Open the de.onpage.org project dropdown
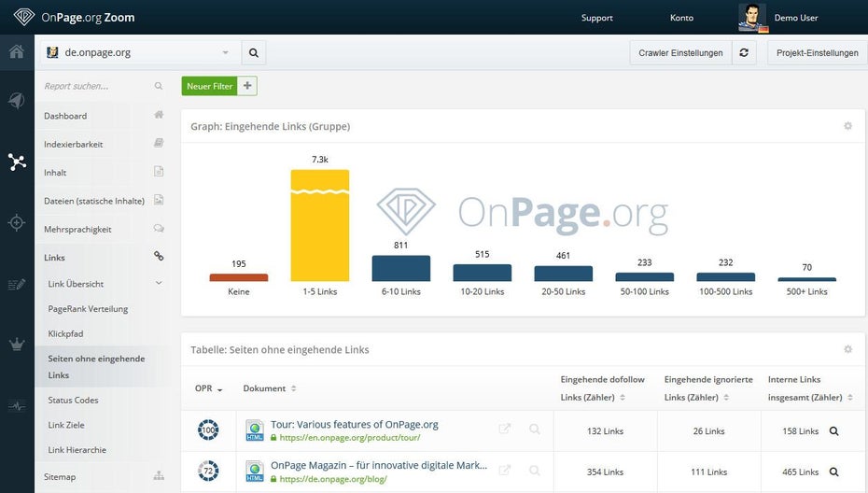This screenshot has height=493, width=868. coord(141,52)
